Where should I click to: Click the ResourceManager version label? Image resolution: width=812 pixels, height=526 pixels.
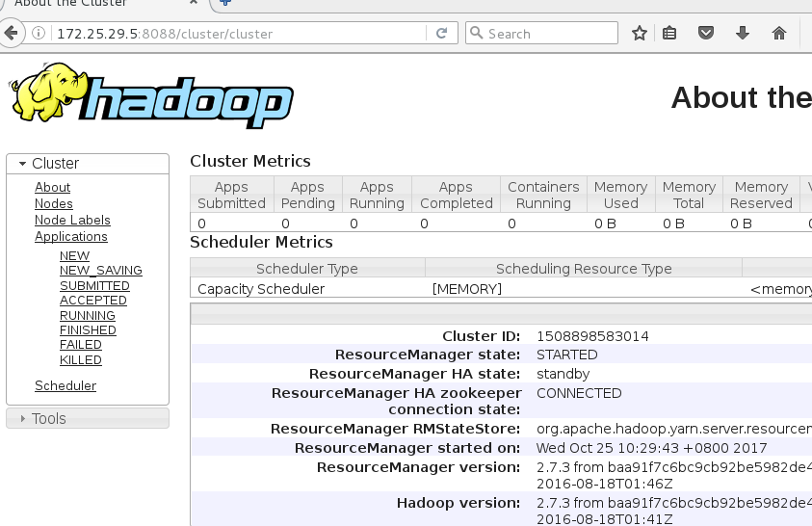pos(418,467)
